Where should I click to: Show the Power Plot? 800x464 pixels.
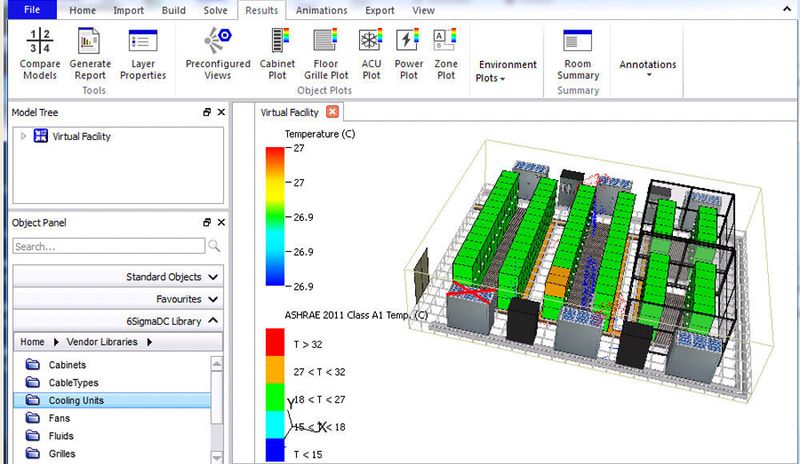click(408, 54)
